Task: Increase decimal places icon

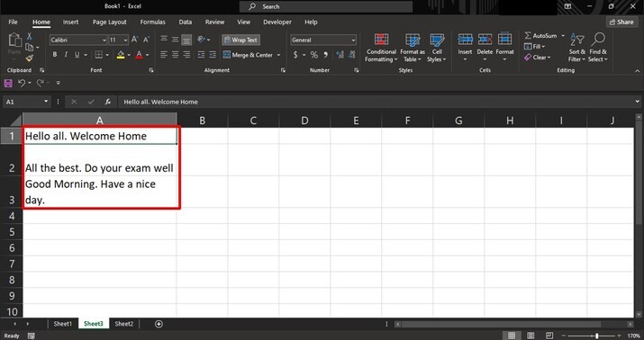Action: (x=340, y=55)
